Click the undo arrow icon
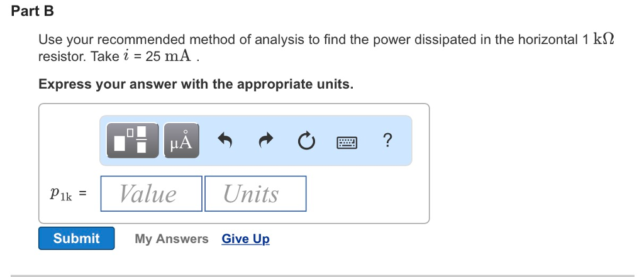 pyautogui.click(x=224, y=141)
